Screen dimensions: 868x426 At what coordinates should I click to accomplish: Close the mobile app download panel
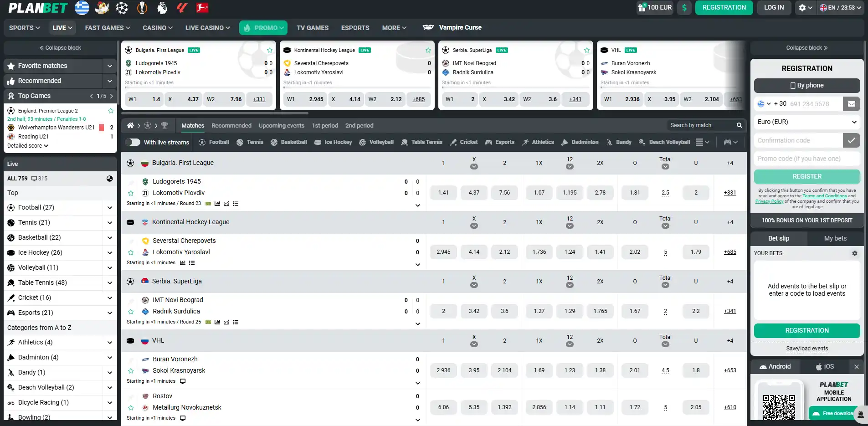pyautogui.click(x=857, y=367)
